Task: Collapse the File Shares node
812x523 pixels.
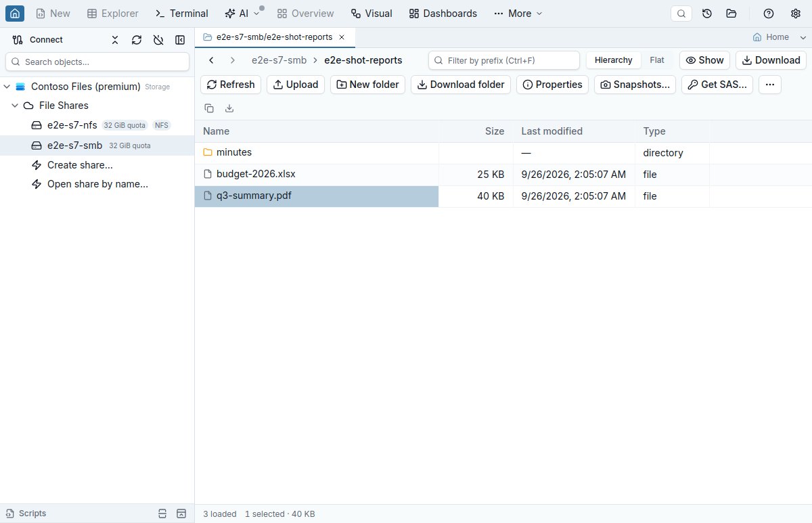Action: [x=15, y=106]
